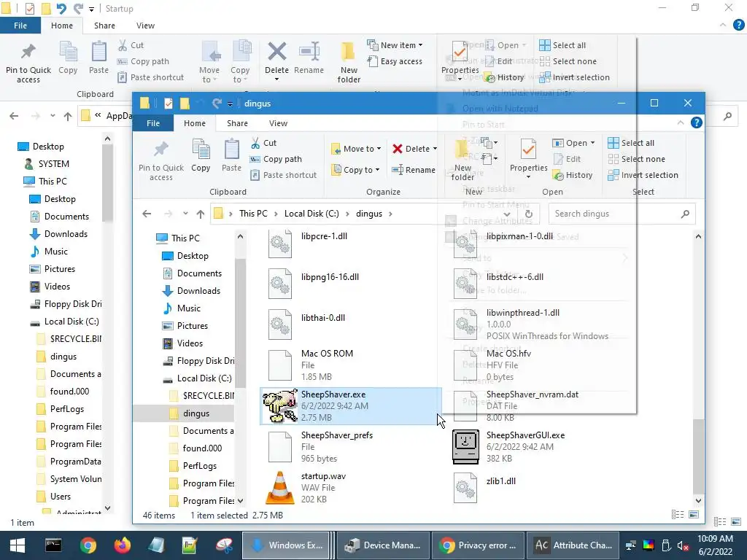Open Share tab in Startup window
The width and height of the screenshot is (747, 560).
[104, 26]
